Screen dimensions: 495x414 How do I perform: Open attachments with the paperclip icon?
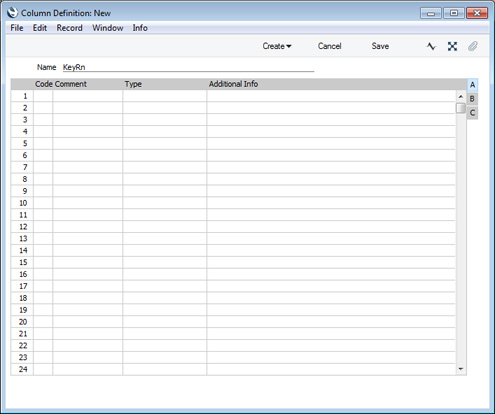473,46
